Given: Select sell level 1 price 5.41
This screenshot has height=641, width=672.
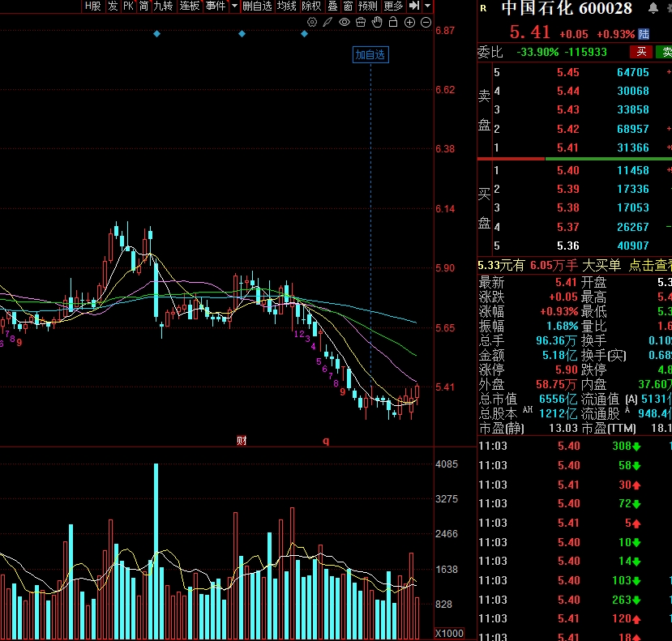Looking at the screenshot, I should click(568, 147).
